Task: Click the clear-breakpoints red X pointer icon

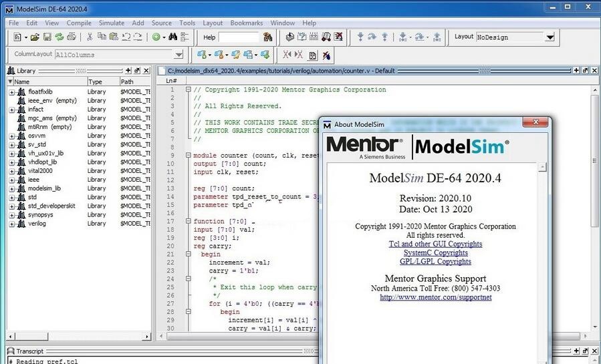Action: tap(326, 55)
